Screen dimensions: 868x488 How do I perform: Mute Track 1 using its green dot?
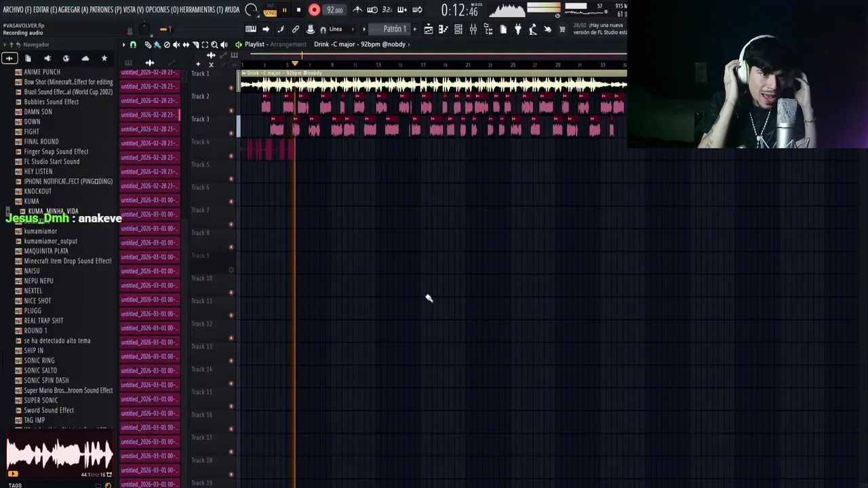pyautogui.click(x=231, y=87)
